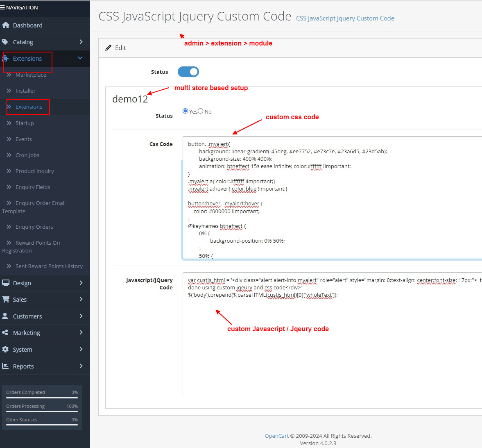Select the Yes radio button for demo12 status
The width and height of the screenshot is (482, 448).
(x=185, y=111)
